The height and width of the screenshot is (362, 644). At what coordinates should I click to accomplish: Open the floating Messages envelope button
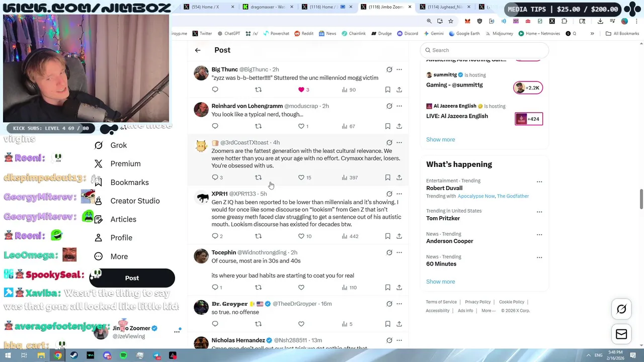[x=621, y=334]
